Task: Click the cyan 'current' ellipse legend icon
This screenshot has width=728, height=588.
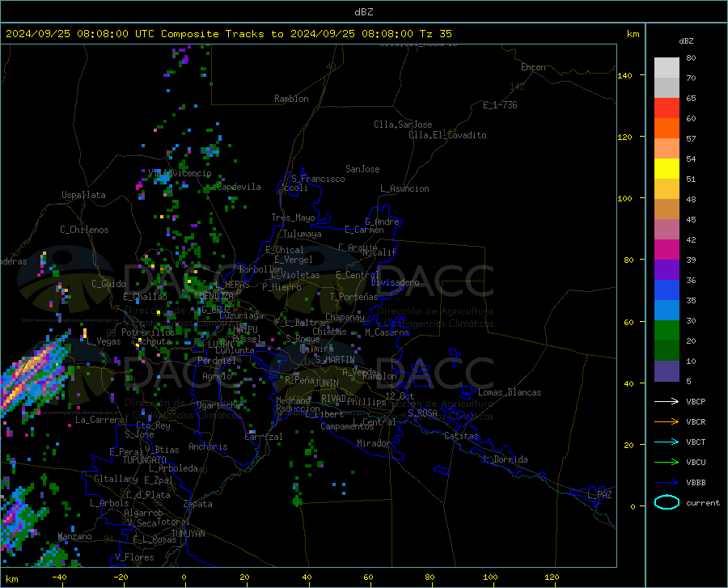Action: [x=667, y=502]
